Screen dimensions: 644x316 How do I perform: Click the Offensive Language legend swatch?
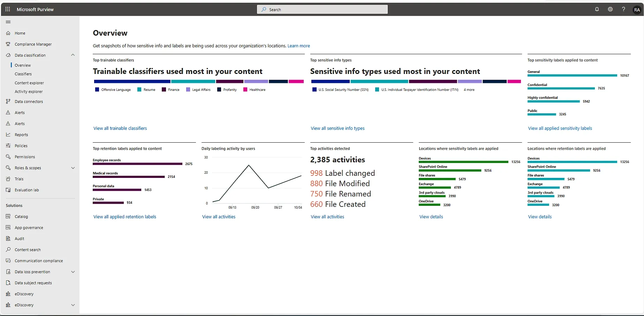point(97,90)
